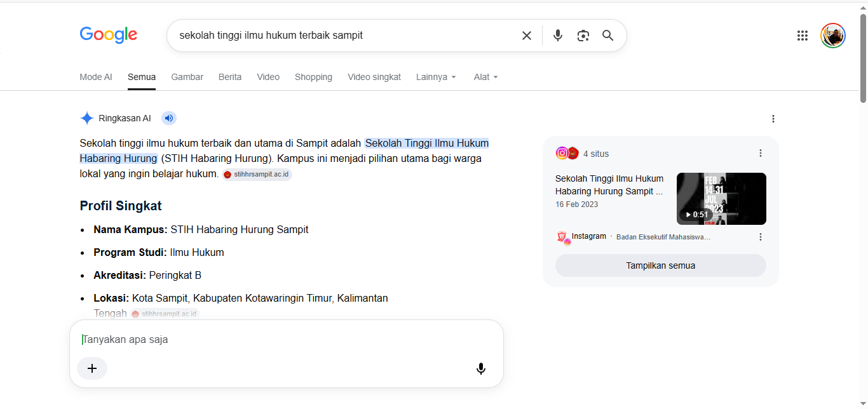Expand the Lainnya dropdown
868x409 pixels.
click(x=437, y=77)
